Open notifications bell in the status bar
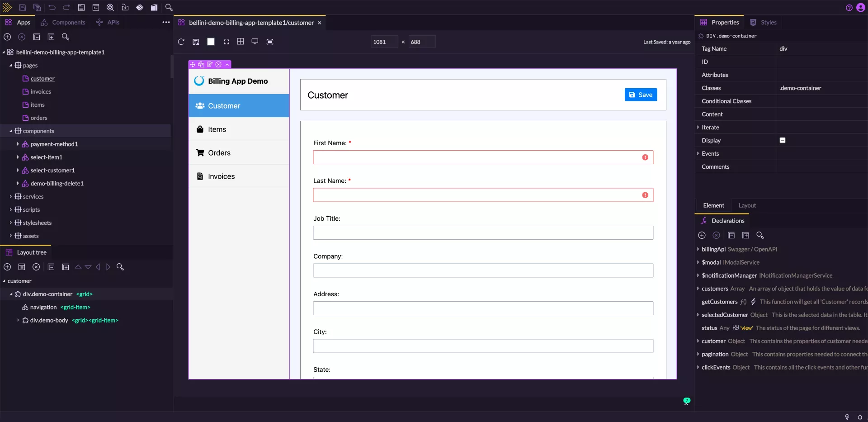Viewport: 868px width, 422px height. point(860,417)
